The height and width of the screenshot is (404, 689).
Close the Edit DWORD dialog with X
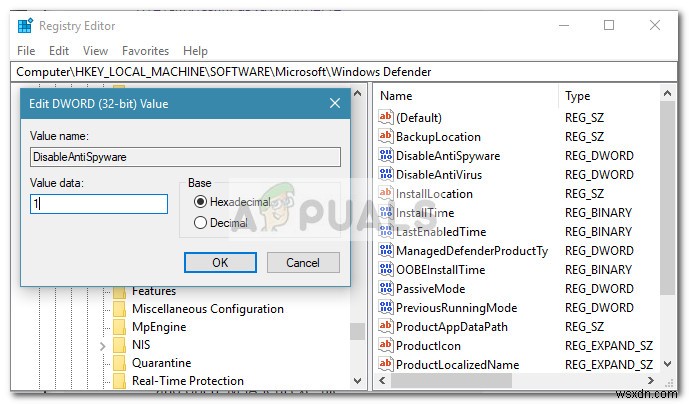point(335,103)
